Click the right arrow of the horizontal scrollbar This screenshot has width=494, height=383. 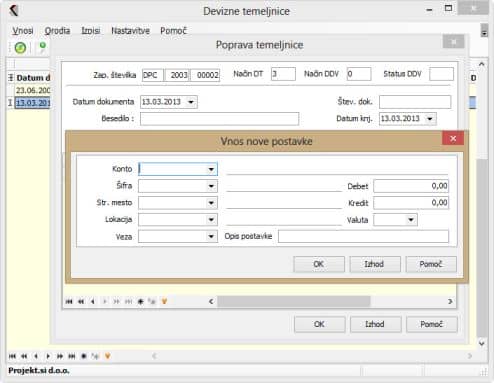[x=450, y=302]
